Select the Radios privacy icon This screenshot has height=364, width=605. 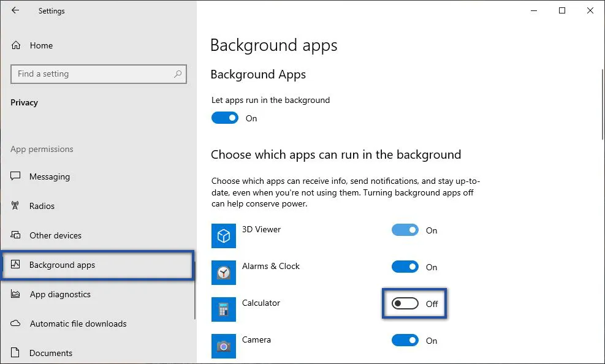[17, 206]
